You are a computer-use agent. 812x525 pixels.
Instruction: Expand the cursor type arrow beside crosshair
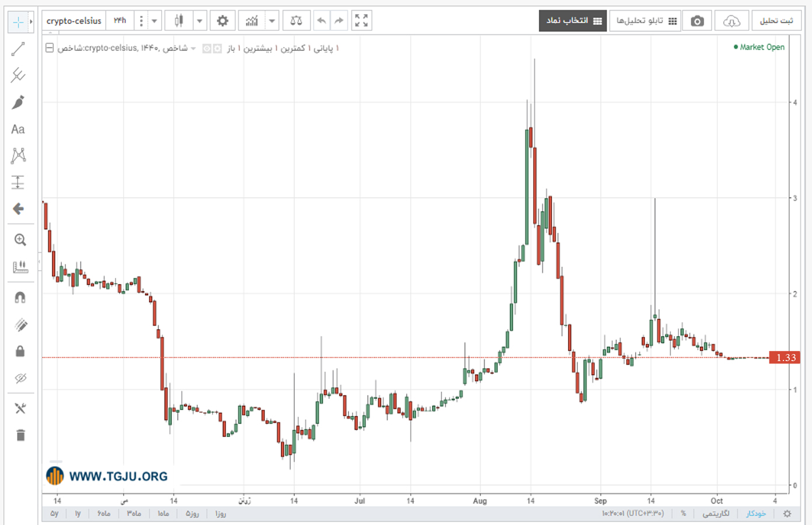click(x=31, y=22)
